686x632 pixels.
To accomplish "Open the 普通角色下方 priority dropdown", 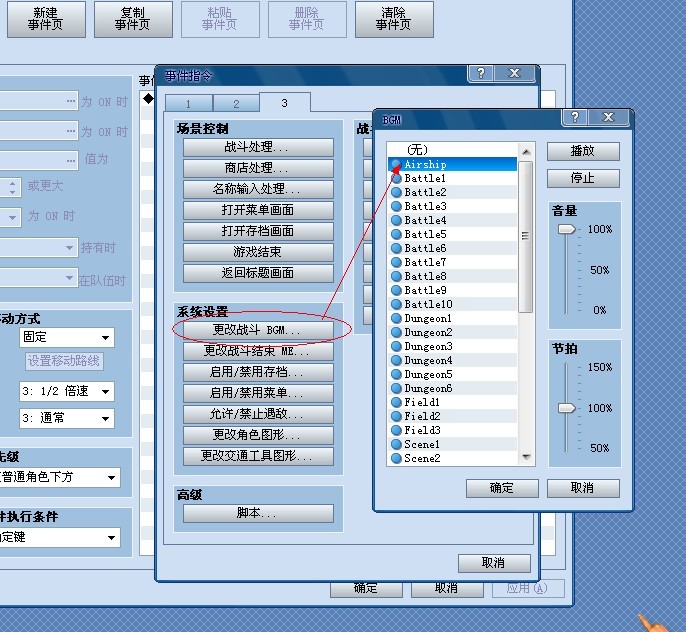I will pos(60,477).
